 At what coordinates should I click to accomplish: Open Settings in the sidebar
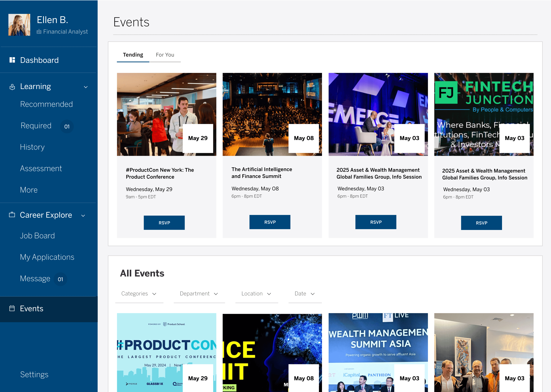click(34, 374)
